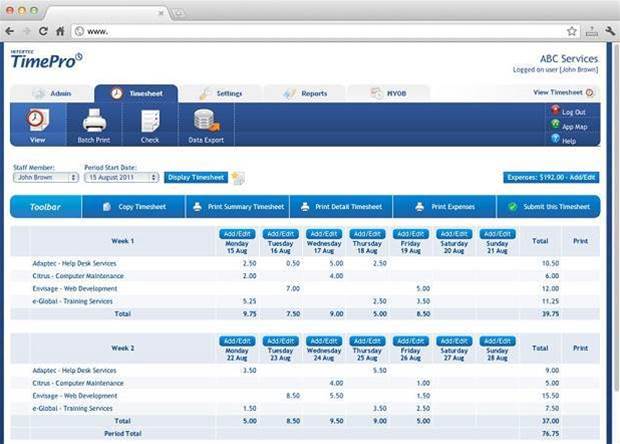Click Print Expenses in toolbar
This screenshot has height=444, width=620.
click(x=445, y=207)
